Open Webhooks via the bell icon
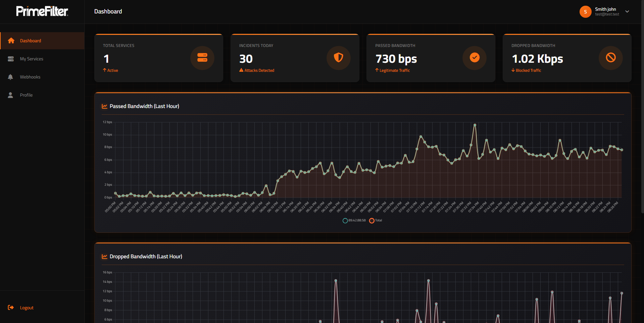The height and width of the screenshot is (323, 644). (10, 77)
